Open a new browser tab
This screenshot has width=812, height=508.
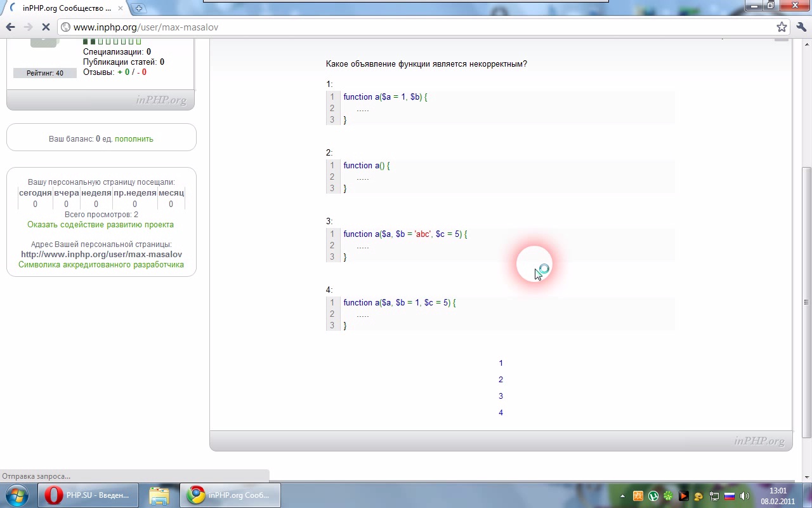pyautogui.click(x=139, y=8)
